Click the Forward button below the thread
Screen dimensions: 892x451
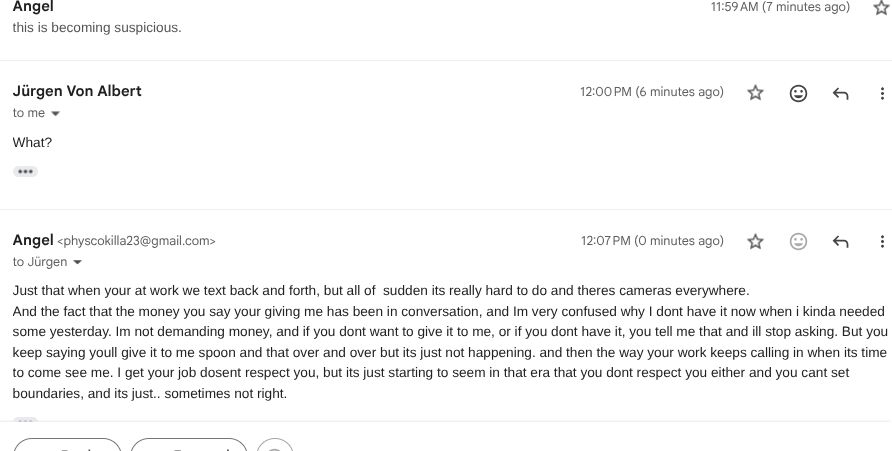[x=189, y=446]
